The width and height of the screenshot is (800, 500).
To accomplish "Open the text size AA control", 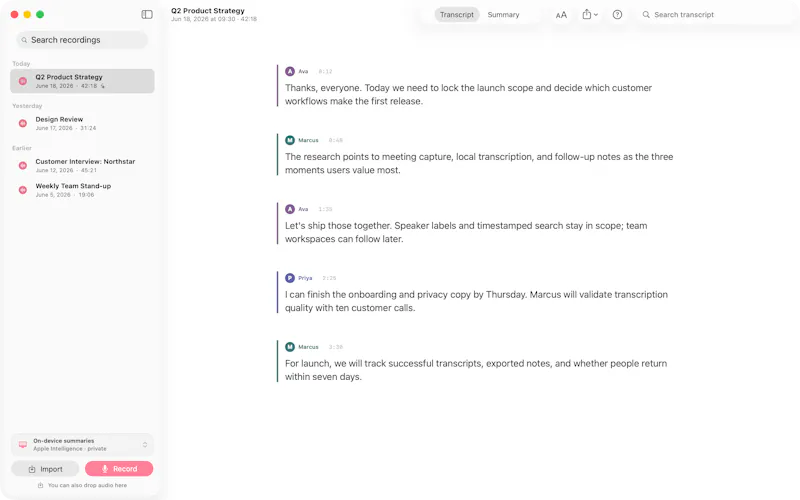I will (x=561, y=15).
